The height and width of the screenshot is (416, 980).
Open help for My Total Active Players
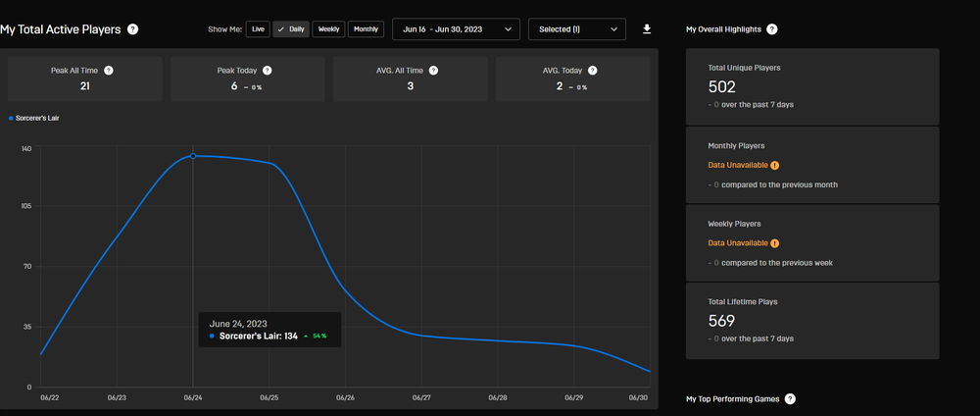tap(132, 29)
